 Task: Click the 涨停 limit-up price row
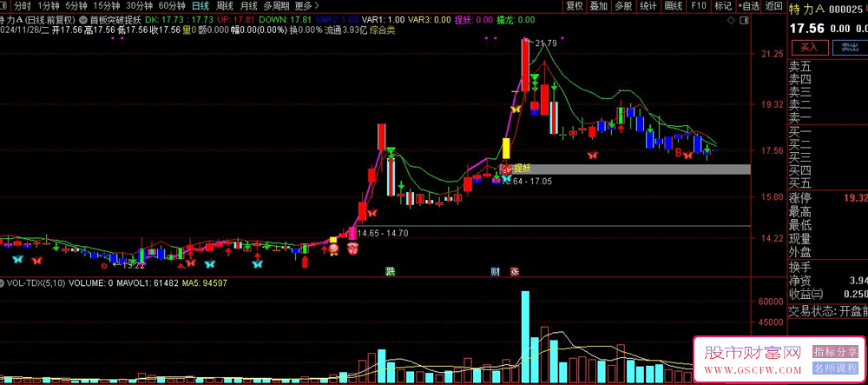pos(828,198)
